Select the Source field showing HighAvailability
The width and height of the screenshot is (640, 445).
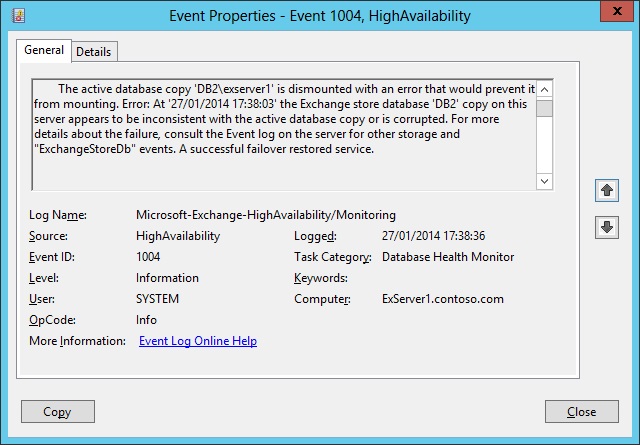coord(178,236)
